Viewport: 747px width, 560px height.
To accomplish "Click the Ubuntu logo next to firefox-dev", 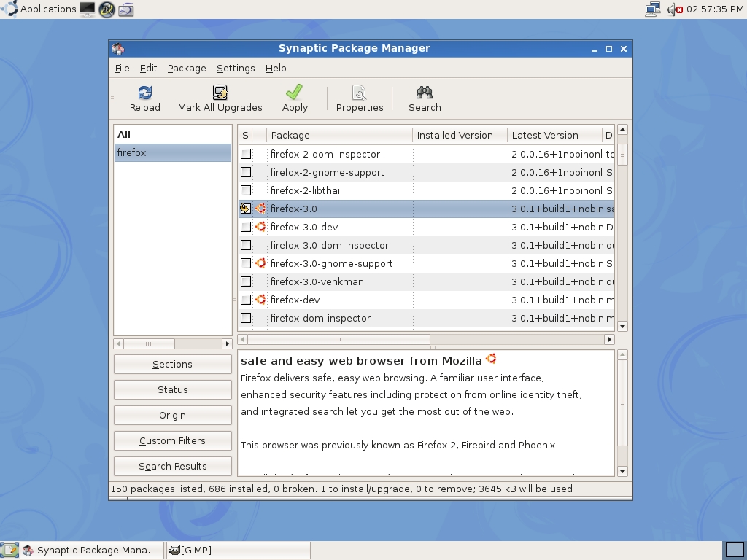I will coord(260,300).
